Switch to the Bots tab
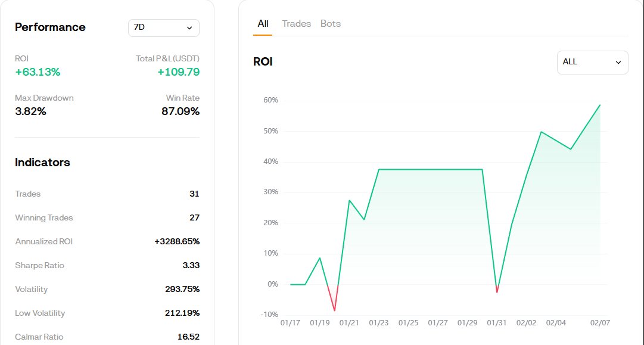The image size is (644, 345). pyautogui.click(x=330, y=23)
